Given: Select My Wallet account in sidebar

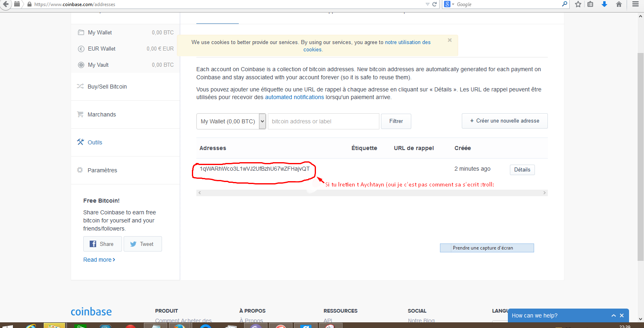Looking at the screenshot, I should click(126, 32).
